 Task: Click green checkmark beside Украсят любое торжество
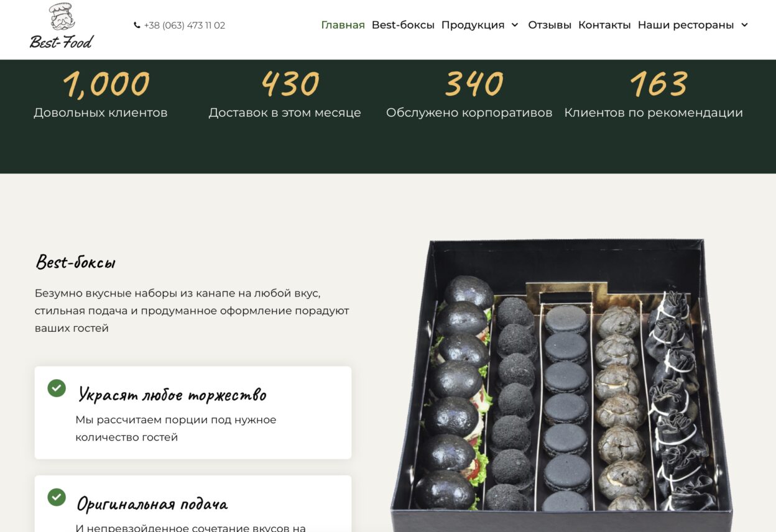pyautogui.click(x=57, y=388)
